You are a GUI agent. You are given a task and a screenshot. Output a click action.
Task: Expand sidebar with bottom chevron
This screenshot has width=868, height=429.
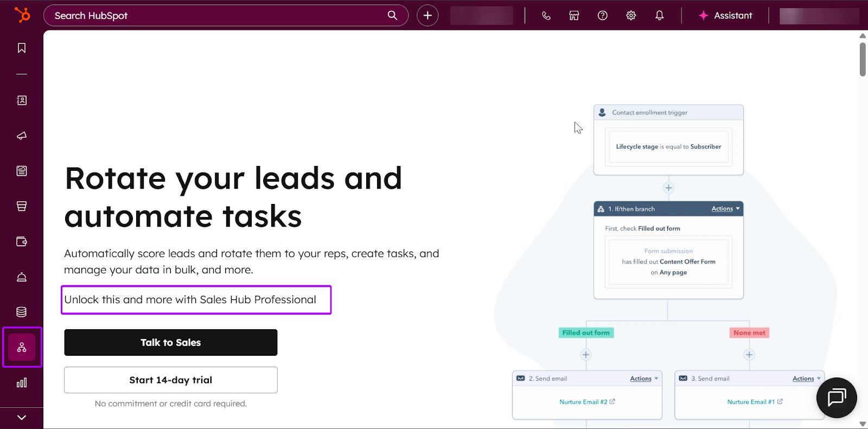point(22,418)
